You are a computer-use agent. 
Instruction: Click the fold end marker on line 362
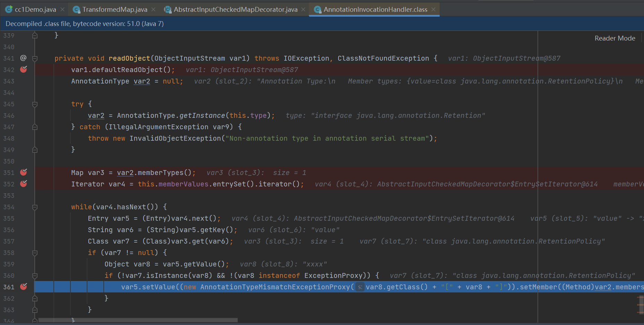point(35,298)
